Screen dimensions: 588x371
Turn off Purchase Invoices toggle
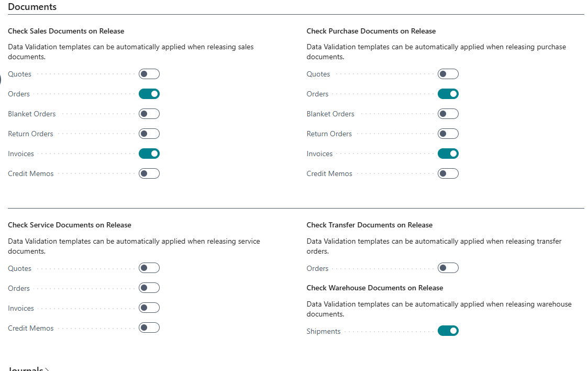448,154
